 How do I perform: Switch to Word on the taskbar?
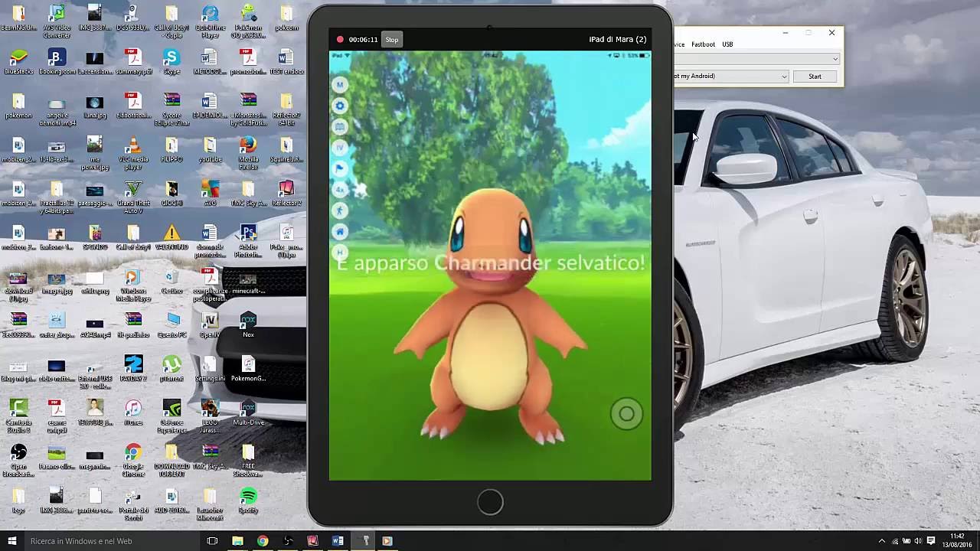338,541
